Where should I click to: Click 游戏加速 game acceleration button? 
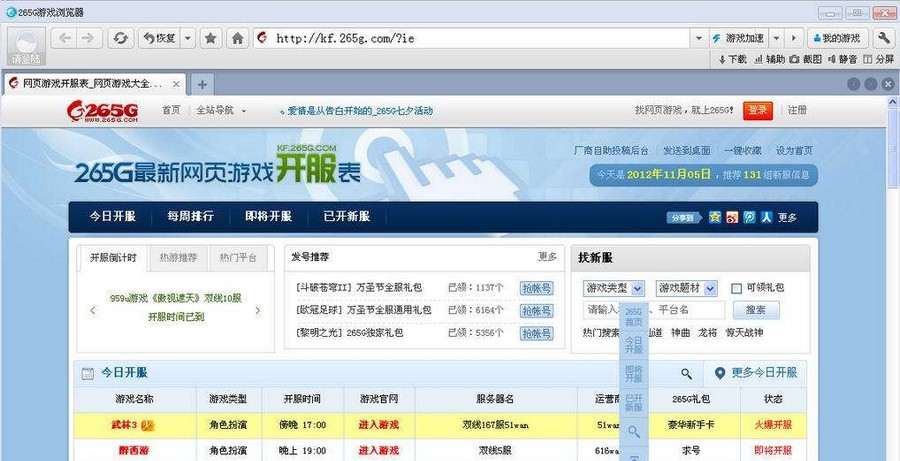738,38
